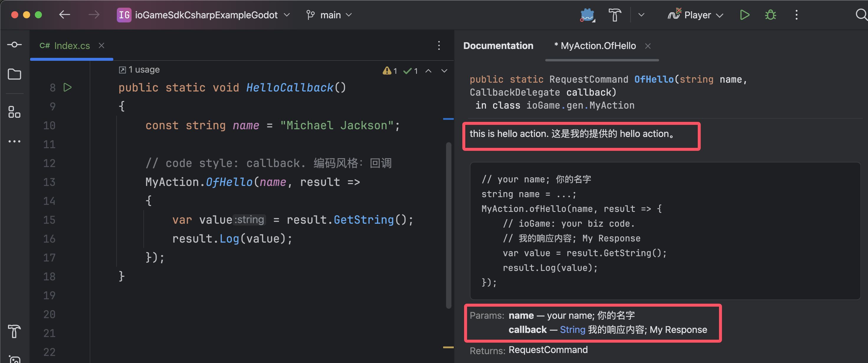868x363 pixels.
Task: Click the Godot engine toolbar icon
Action: tap(587, 15)
